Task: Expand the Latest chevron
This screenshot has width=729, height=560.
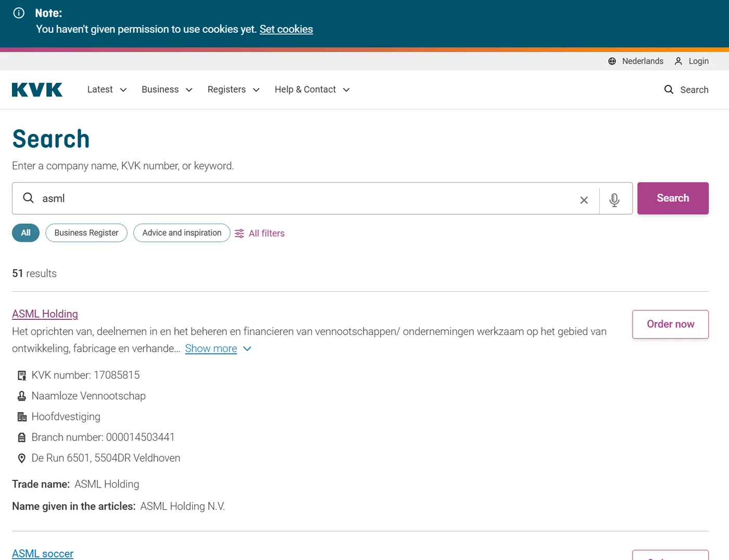Action: (123, 90)
